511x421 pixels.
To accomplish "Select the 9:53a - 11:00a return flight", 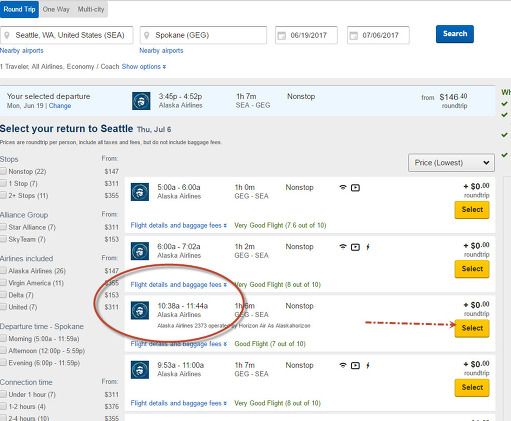I will coord(472,387).
